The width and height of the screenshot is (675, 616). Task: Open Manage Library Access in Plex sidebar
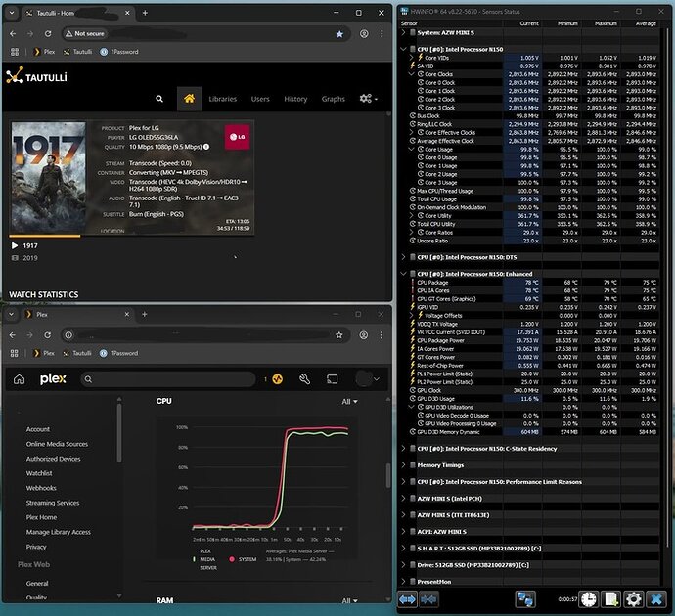pos(59,532)
